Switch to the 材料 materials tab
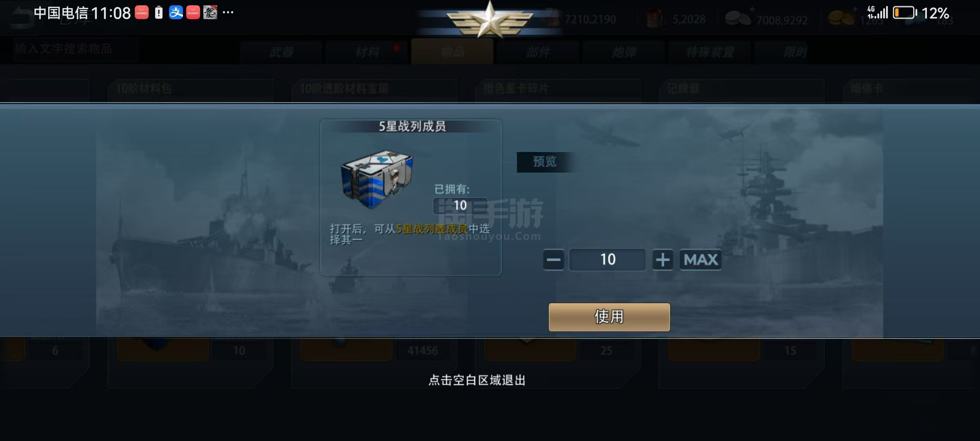Image resolution: width=980 pixels, height=441 pixels. tap(367, 52)
